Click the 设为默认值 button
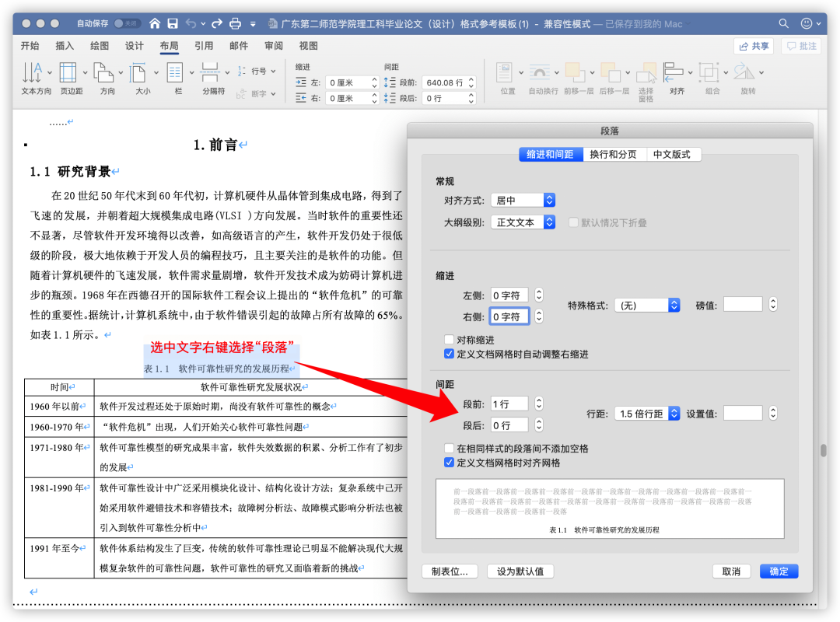Viewport: 840px width, 622px height. [x=520, y=571]
